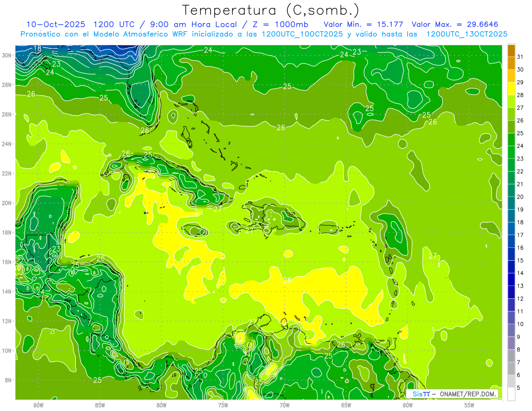Click the colorbar label '19'
Viewport: 532px width, 411px height.
coord(520,209)
